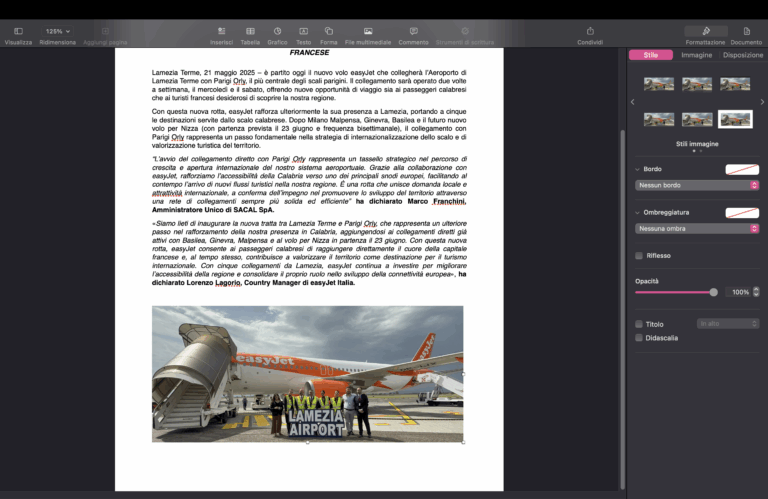The width and height of the screenshot is (768, 499).
Task: Collapse the Ombreggiatura section
Action: pyautogui.click(x=637, y=213)
